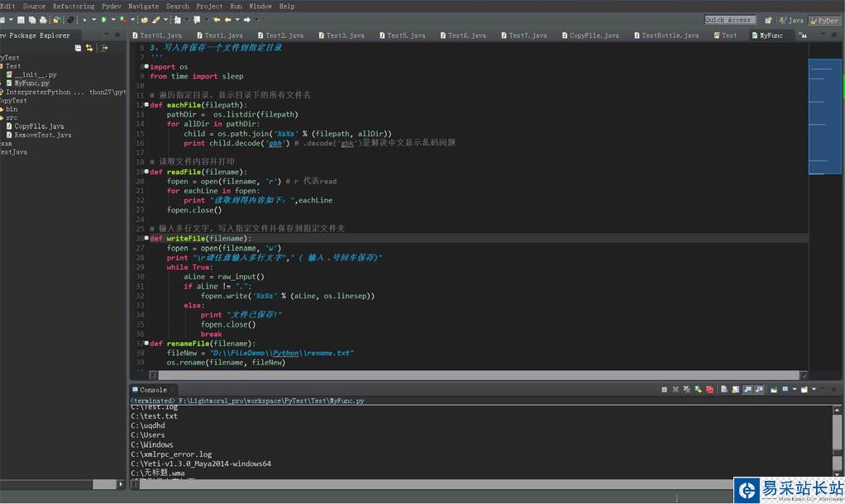
Task: Toggle Show Console When Standard Out Changes
Action: (748, 389)
